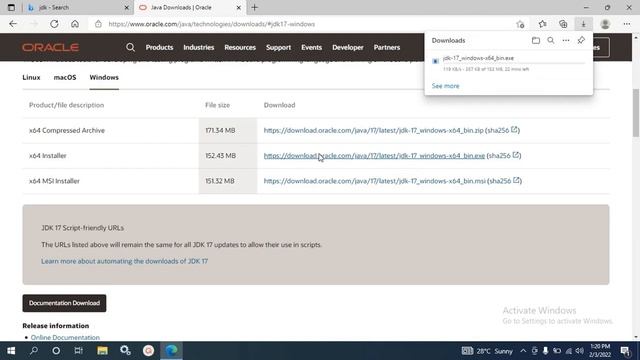Open a new browser tab

click(x=255, y=7)
